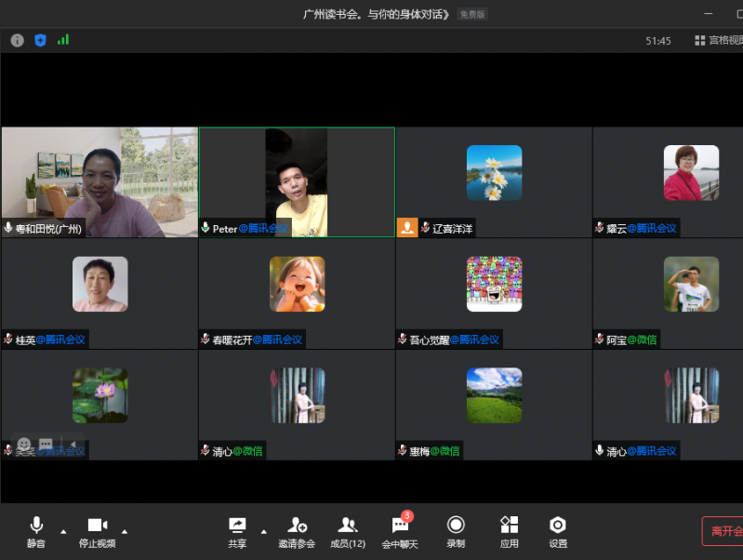Expand audio options arrow beside 静音

(63, 531)
